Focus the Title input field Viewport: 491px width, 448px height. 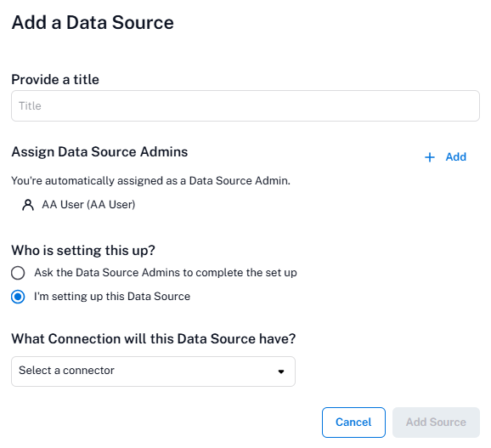[245, 106]
